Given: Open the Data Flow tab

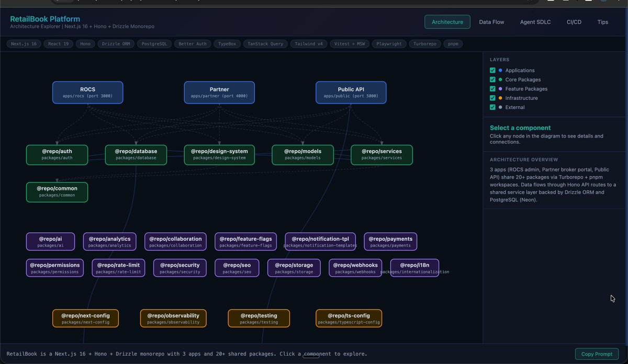Looking at the screenshot, I should click(491, 22).
